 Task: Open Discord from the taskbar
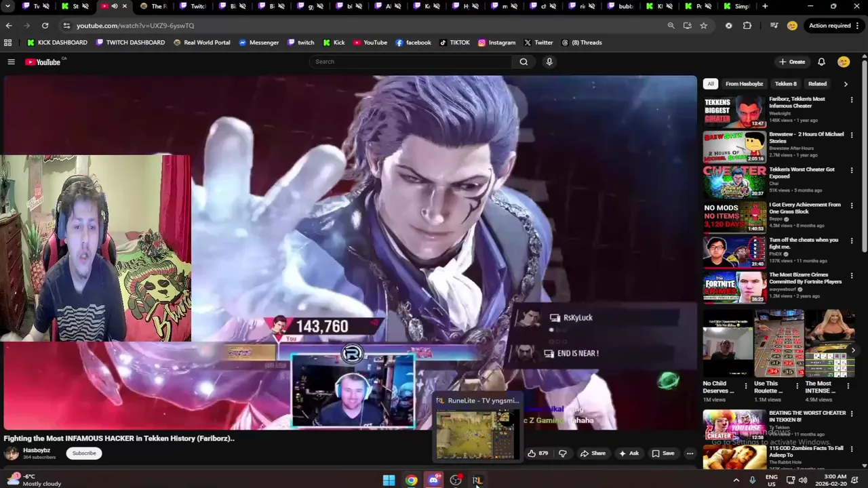click(x=433, y=481)
